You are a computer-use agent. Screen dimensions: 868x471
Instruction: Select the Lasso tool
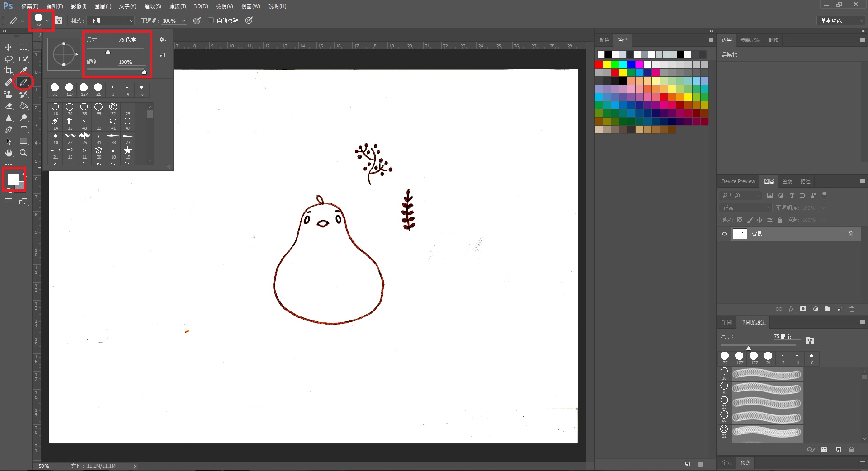(x=9, y=59)
